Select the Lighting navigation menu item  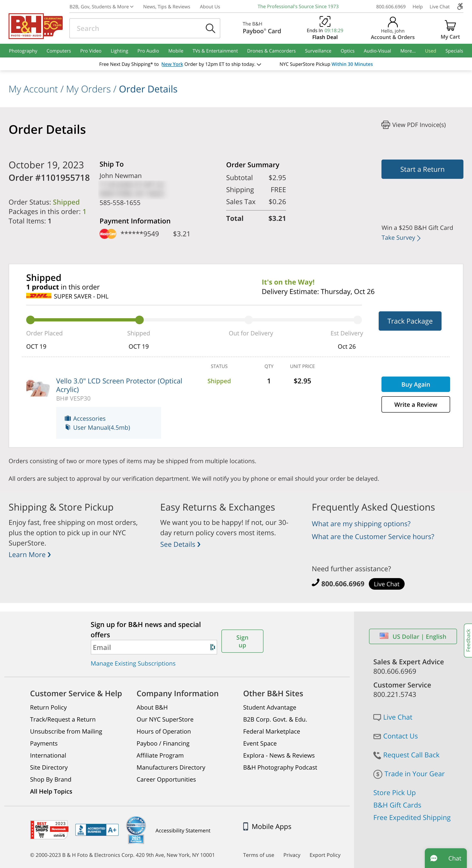(119, 51)
